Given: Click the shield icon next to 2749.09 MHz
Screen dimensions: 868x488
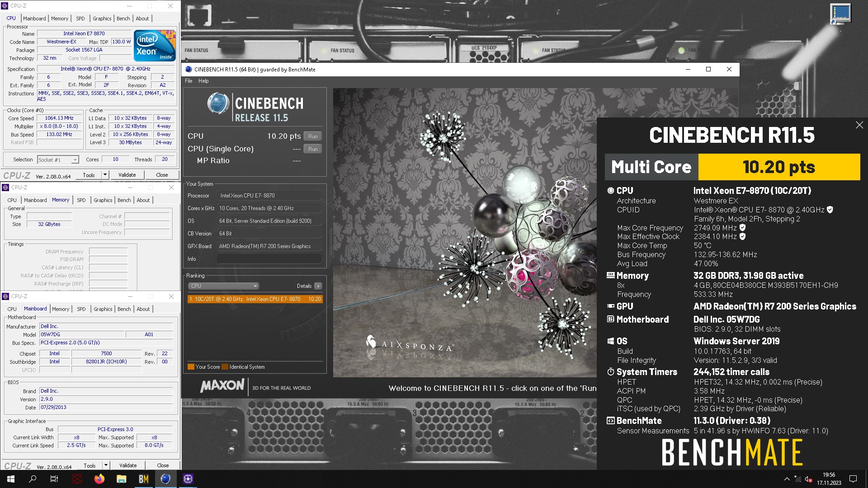Looking at the screenshot, I should pyautogui.click(x=742, y=228).
